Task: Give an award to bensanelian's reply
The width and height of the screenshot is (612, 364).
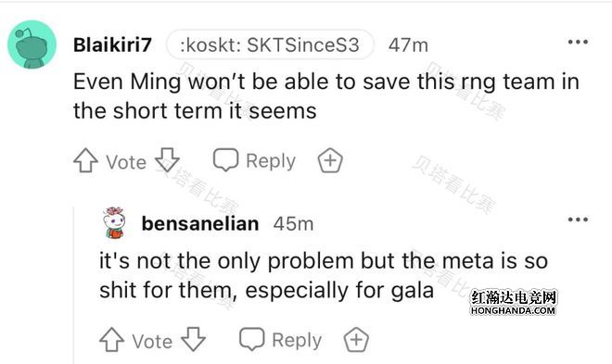Action: (356, 339)
